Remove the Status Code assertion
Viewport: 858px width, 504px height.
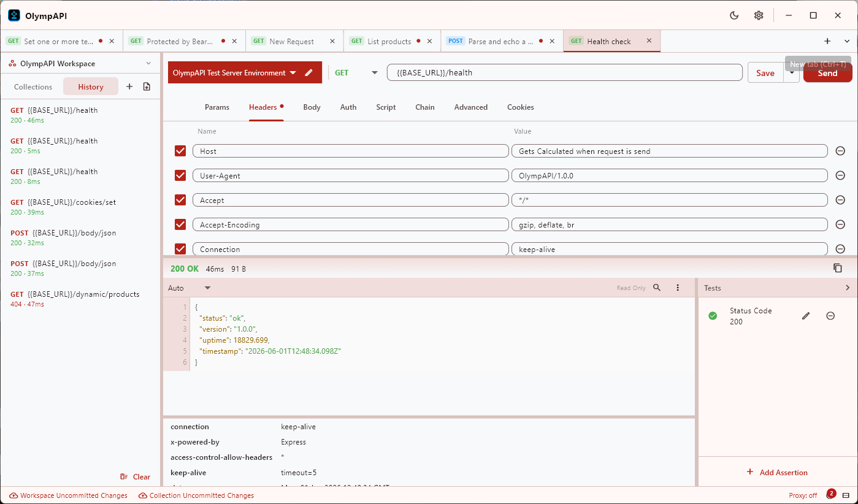[830, 316]
